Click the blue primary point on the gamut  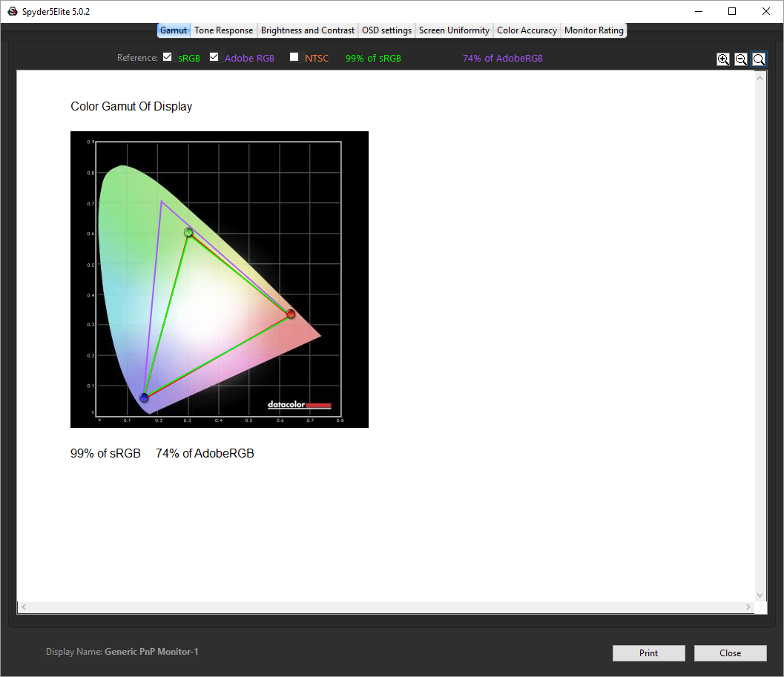(x=144, y=397)
